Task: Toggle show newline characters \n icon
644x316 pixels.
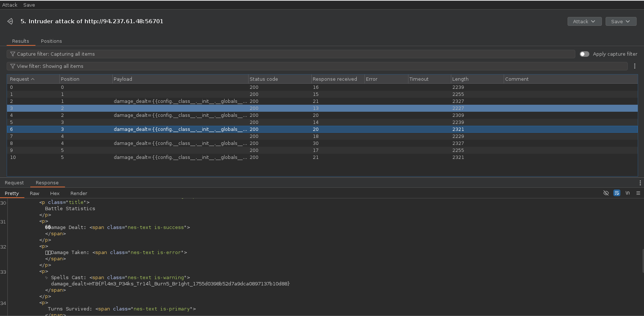Action: click(x=627, y=193)
